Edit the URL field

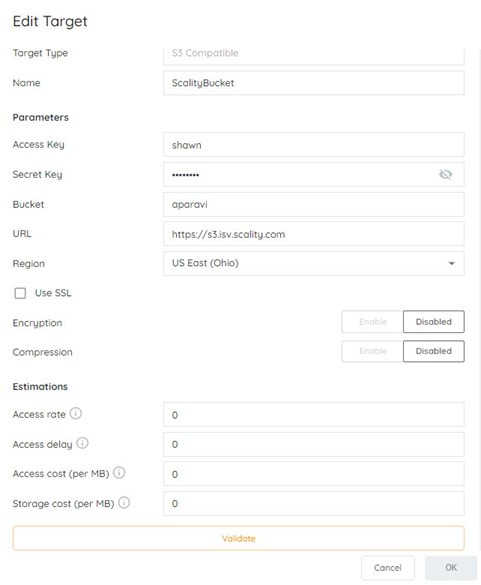click(314, 234)
